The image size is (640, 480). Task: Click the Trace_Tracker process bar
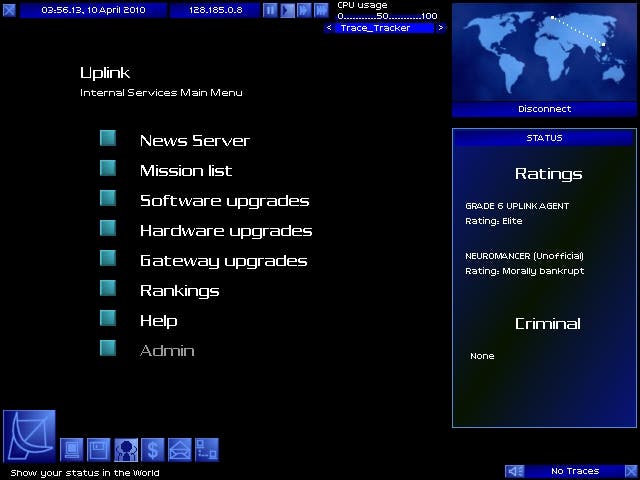(x=384, y=28)
